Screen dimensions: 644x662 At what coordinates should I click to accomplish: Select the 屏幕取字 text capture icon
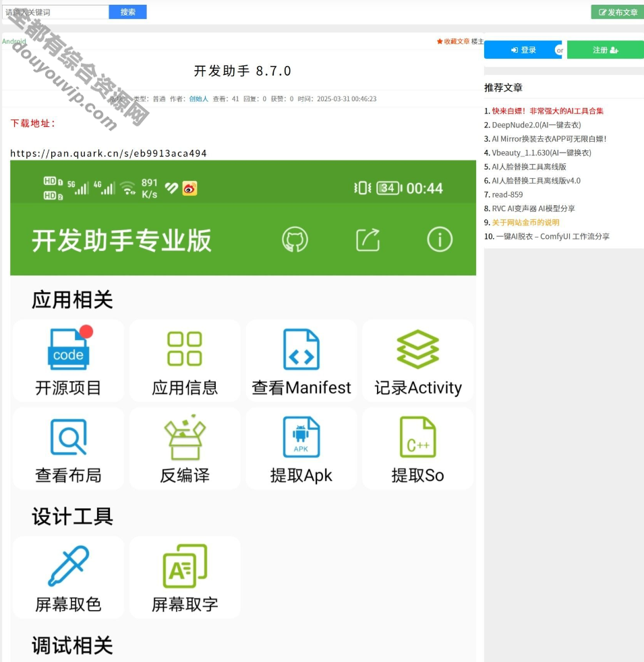click(x=184, y=566)
